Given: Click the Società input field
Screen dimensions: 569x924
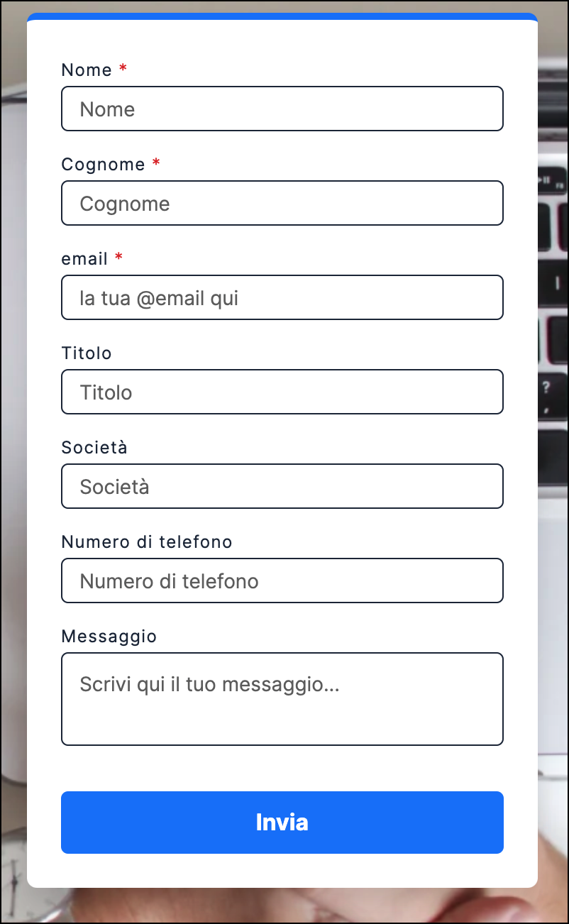Looking at the screenshot, I should pyautogui.click(x=282, y=486).
